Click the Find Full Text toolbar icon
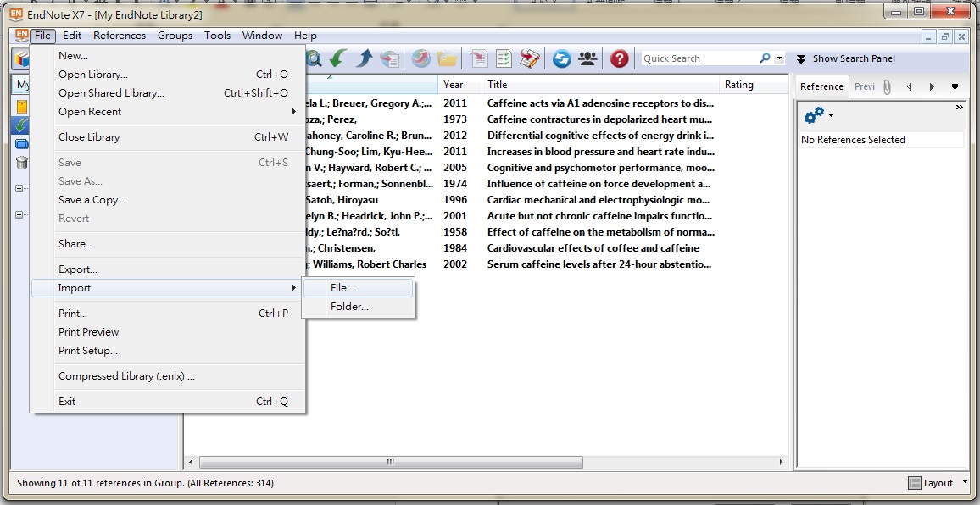Image resolution: width=980 pixels, height=505 pixels. [x=389, y=58]
